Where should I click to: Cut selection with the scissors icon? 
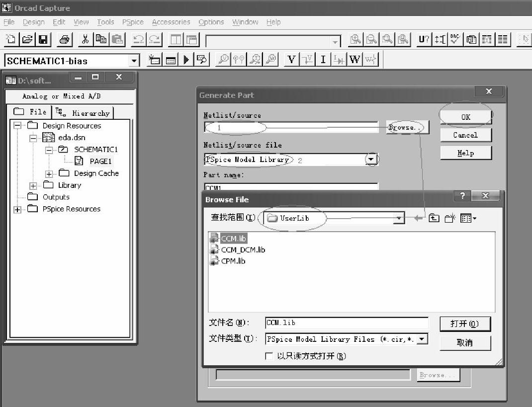pyautogui.click(x=85, y=40)
